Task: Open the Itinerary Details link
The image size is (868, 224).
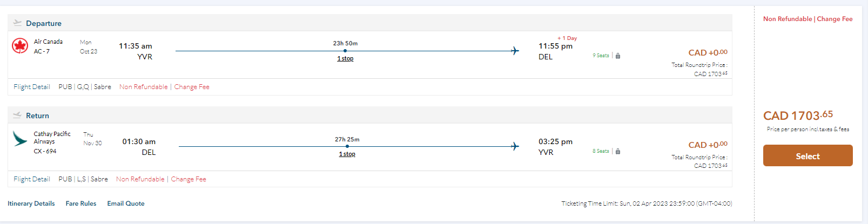Action: click(x=31, y=203)
